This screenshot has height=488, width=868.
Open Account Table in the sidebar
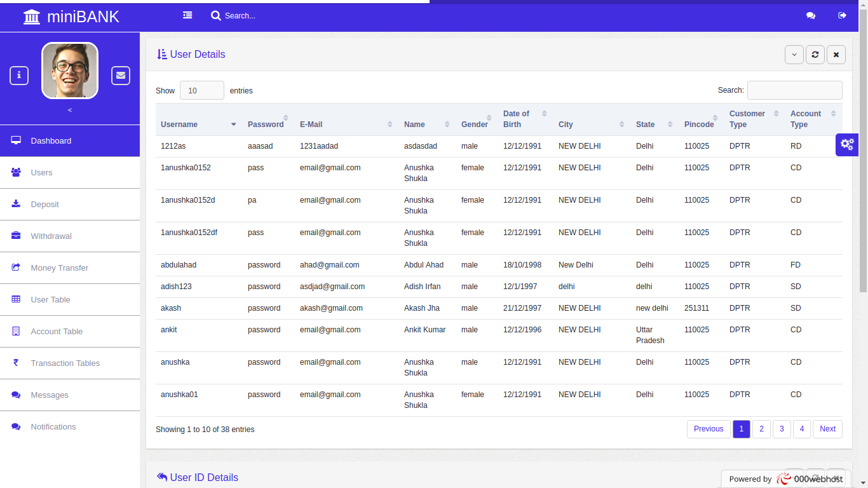pyautogui.click(x=70, y=332)
